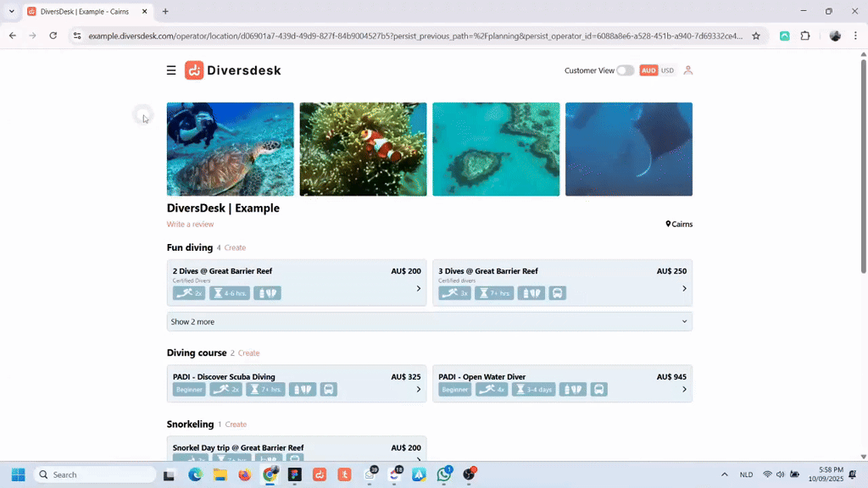Viewport: 868px width, 488px height.
Task: Create a new Diving course
Action: pyautogui.click(x=248, y=353)
